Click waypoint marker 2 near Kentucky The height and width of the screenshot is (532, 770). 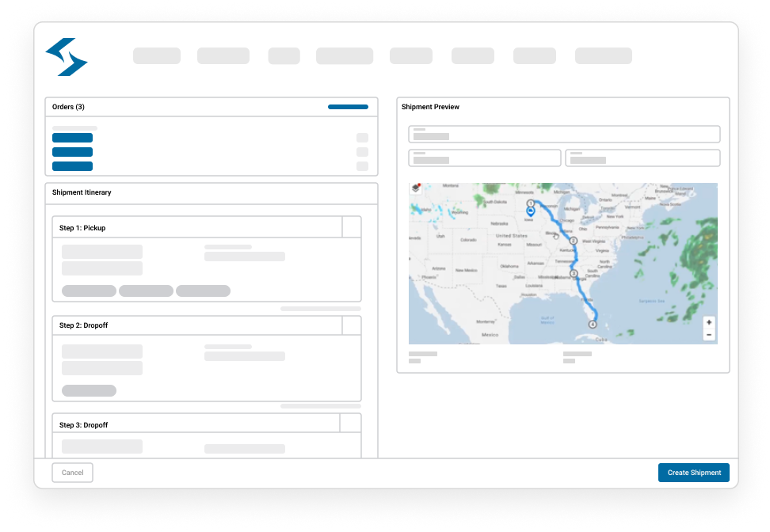pyautogui.click(x=572, y=238)
